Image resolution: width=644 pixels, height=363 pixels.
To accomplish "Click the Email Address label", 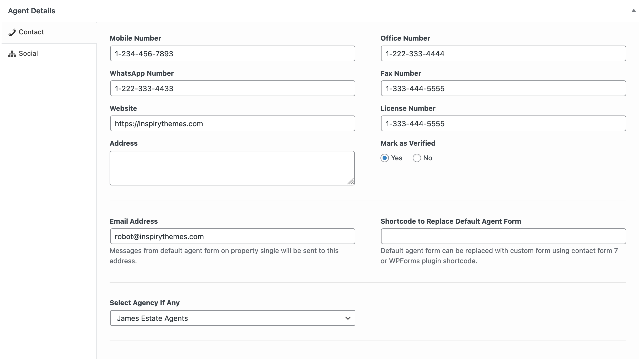I will (x=134, y=221).
